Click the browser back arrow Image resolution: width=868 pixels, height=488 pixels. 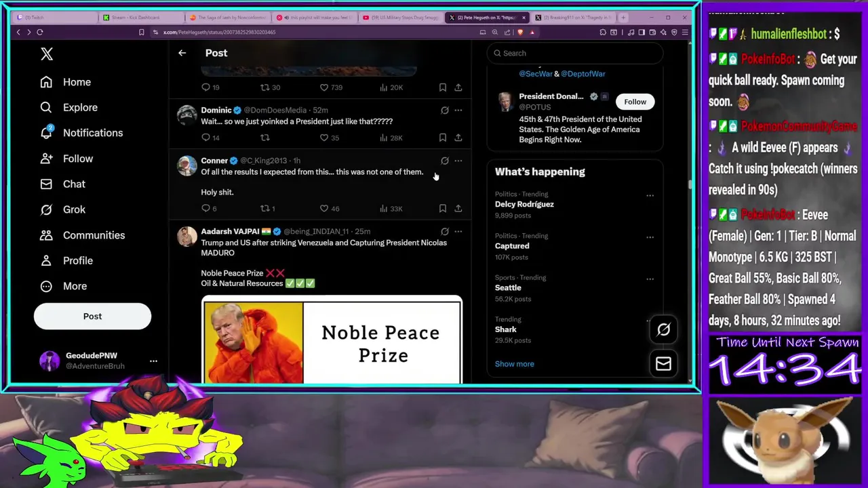click(18, 32)
